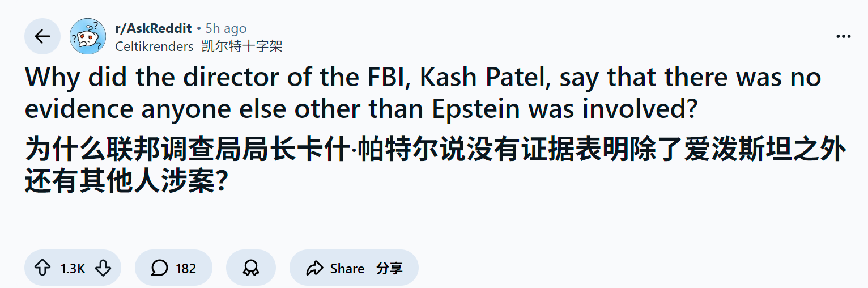Image resolution: width=868 pixels, height=288 pixels.
Task: Open the 182 comments count
Action: click(x=186, y=268)
